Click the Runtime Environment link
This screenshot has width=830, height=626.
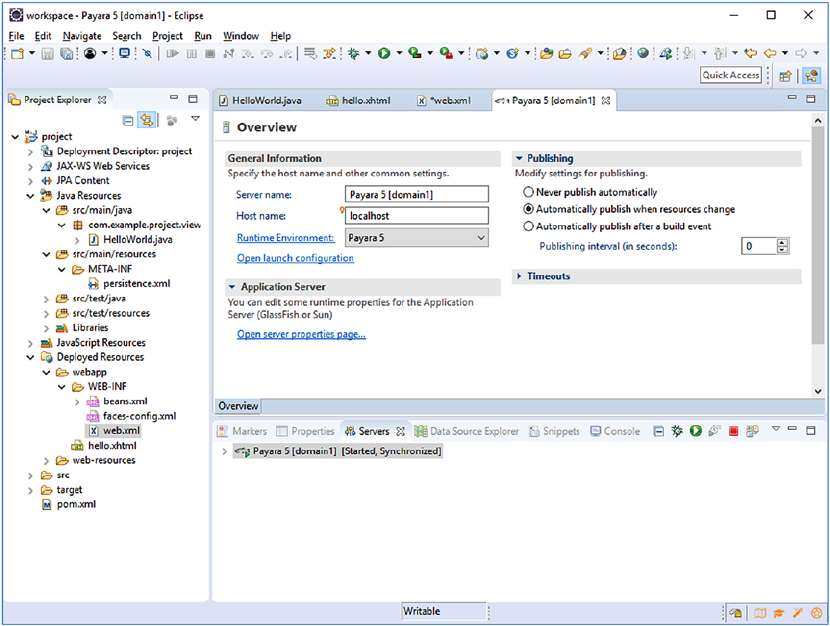(285, 238)
